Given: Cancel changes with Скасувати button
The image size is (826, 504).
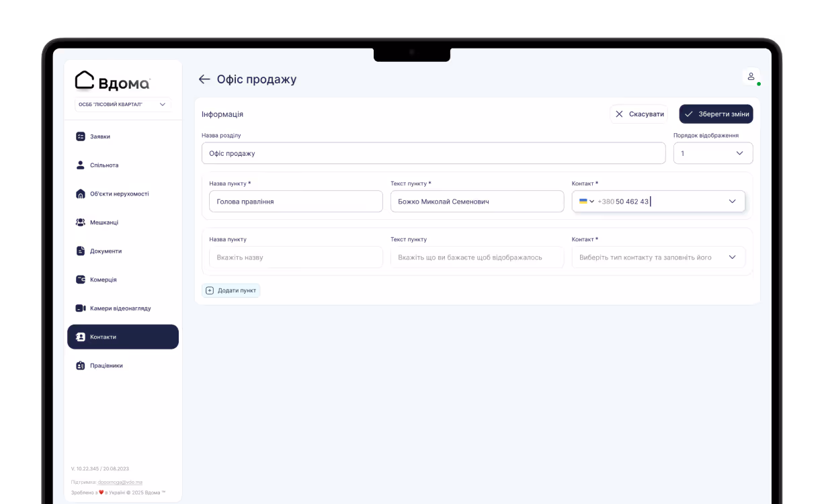Looking at the screenshot, I should click(639, 114).
